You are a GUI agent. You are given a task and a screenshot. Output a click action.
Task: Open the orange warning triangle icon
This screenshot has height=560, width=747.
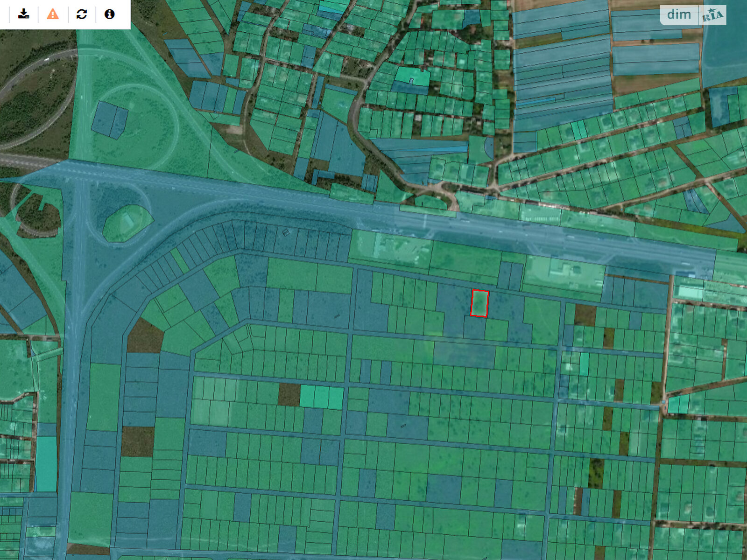tap(53, 14)
